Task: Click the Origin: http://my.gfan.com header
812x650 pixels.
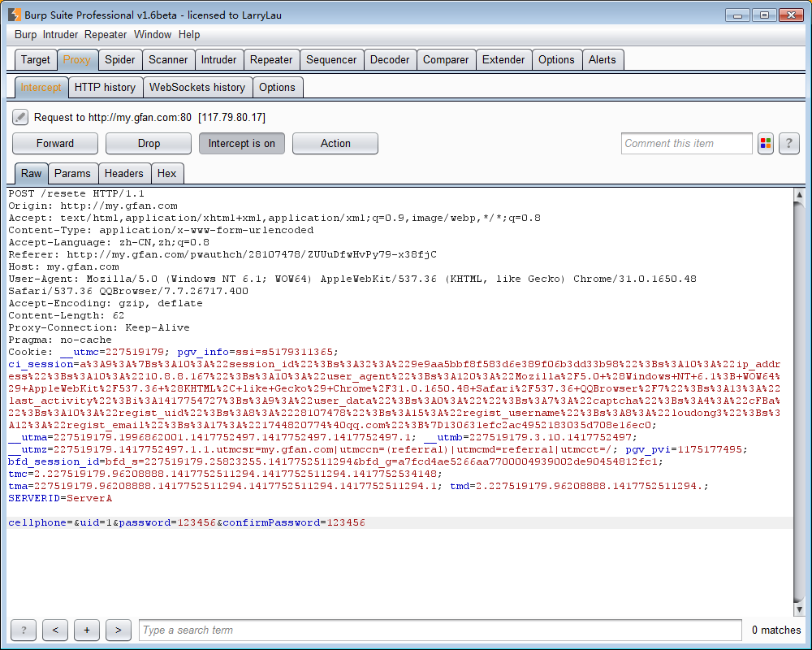Action: [x=93, y=206]
